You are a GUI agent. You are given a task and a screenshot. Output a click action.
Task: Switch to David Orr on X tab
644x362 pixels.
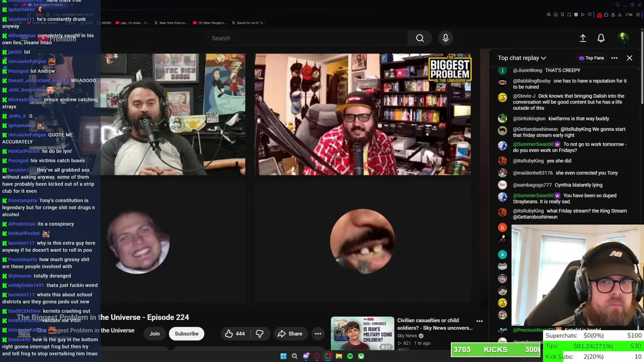coord(249,23)
